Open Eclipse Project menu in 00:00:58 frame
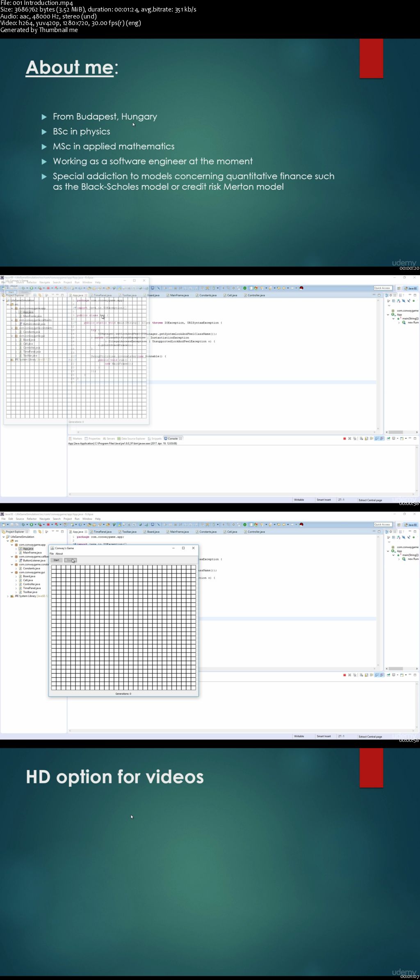This screenshot has height=980, width=420. pyautogui.click(x=68, y=519)
